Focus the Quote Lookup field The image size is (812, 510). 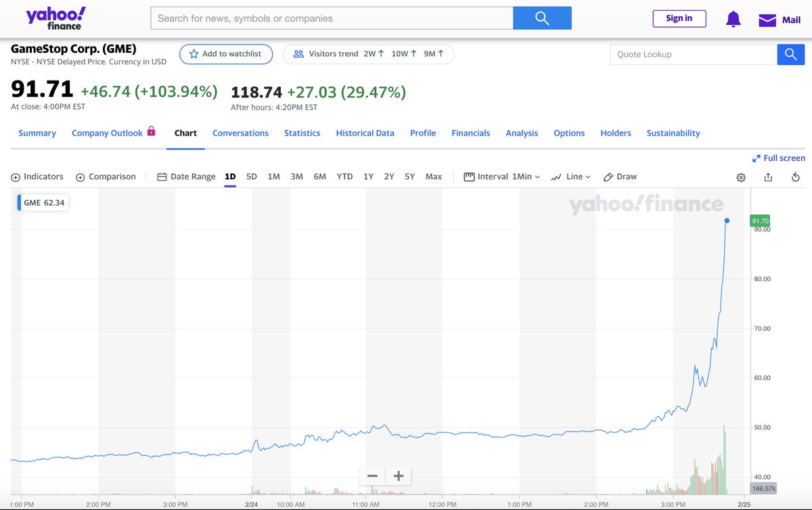[x=694, y=54]
